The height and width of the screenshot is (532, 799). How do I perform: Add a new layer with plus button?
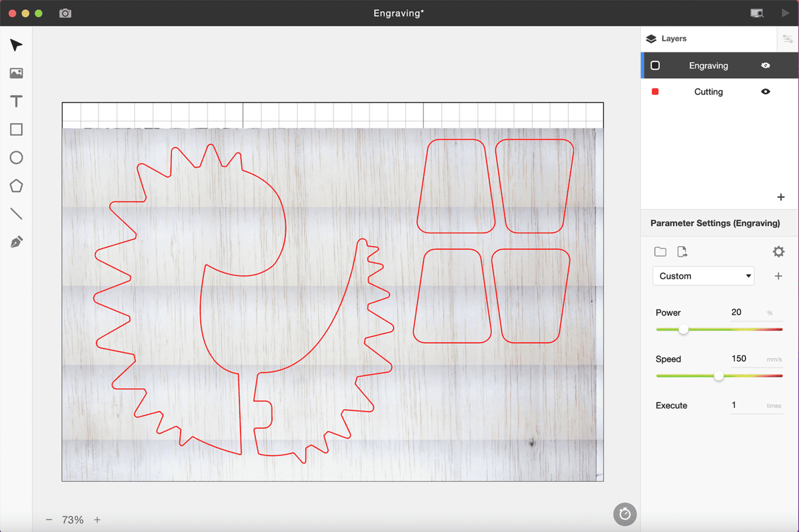[781, 197]
